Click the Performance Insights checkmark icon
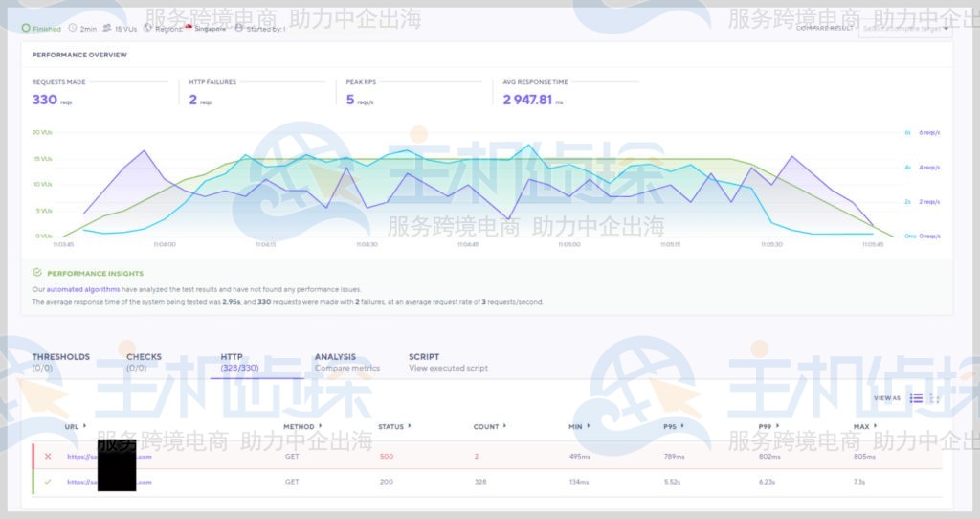Image resolution: width=980 pixels, height=519 pixels. coord(37,273)
